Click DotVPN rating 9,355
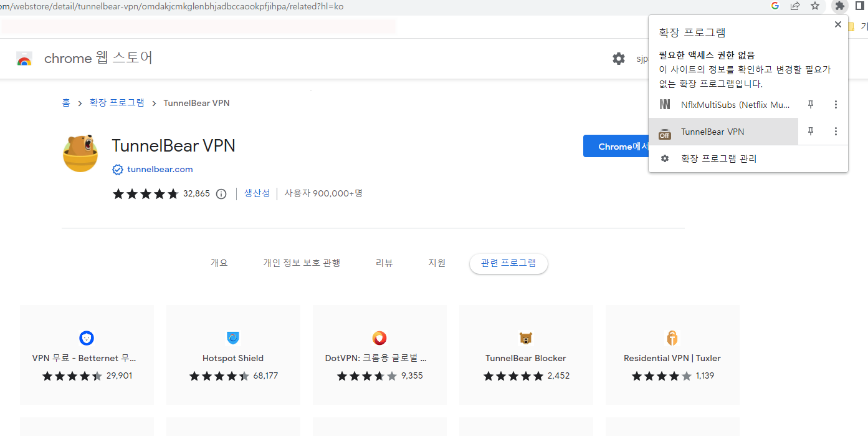The width and height of the screenshot is (868, 436). (380, 376)
